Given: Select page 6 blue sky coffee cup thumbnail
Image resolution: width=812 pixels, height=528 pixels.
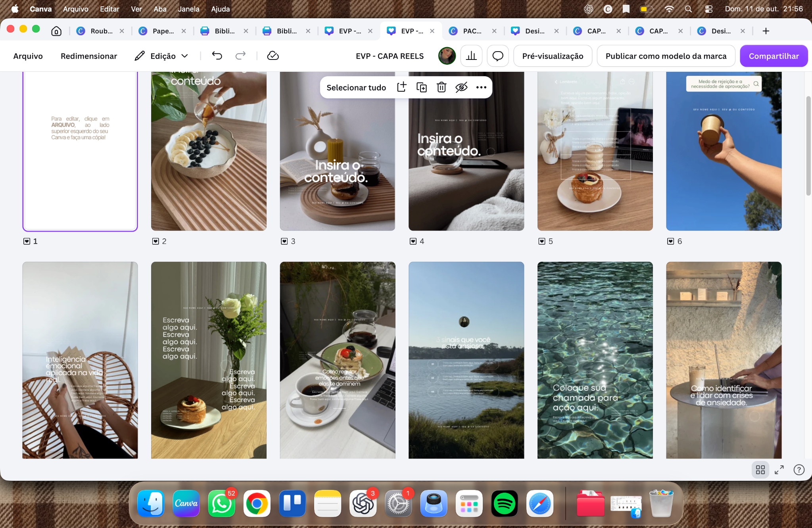Looking at the screenshot, I should coord(724,151).
